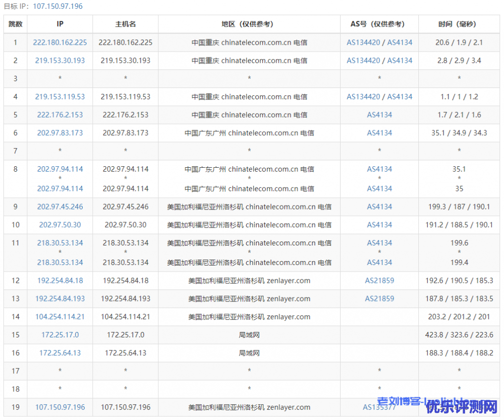Click the 跳数 column header

(15, 24)
